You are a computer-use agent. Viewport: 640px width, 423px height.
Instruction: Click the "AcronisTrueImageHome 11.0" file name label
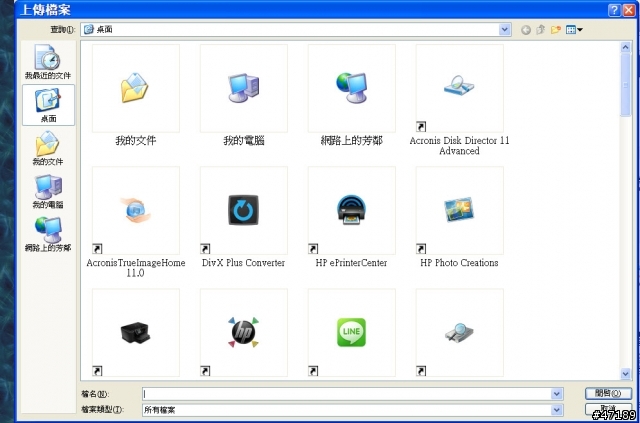pyautogui.click(x=136, y=268)
